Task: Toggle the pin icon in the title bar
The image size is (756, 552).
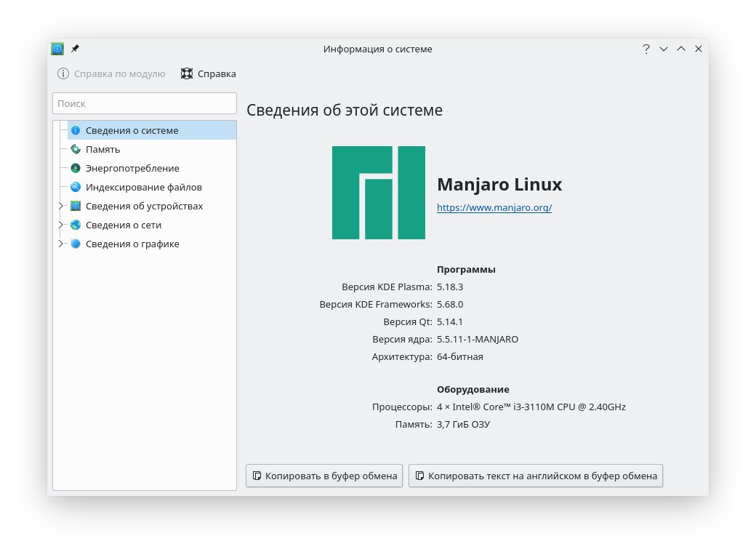Action: pyautogui.click(x=75, y=49)
